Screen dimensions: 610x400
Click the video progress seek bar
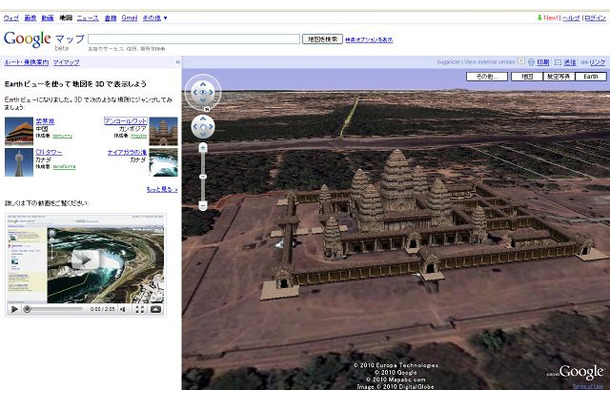pyautogui.click(x=54, y=309)
